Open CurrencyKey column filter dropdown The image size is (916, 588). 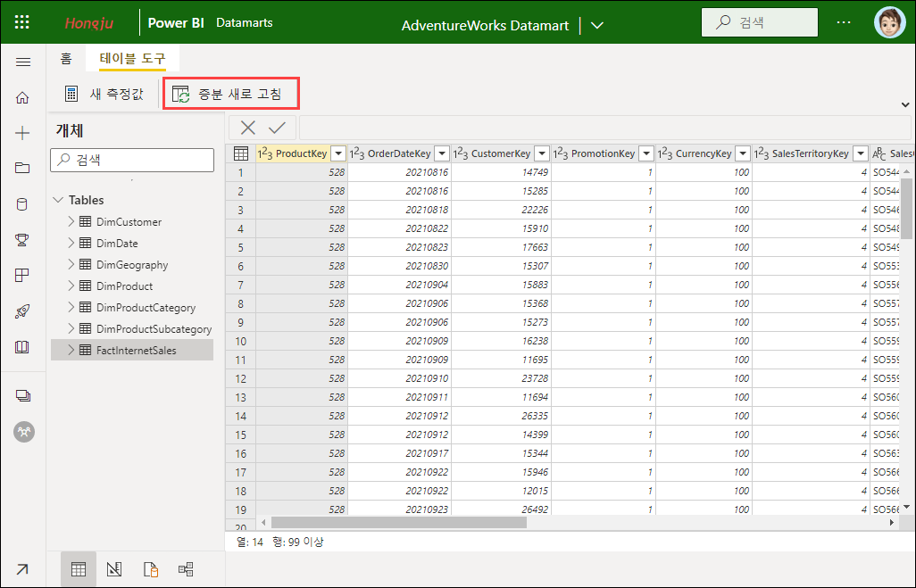tap(743, 153)
